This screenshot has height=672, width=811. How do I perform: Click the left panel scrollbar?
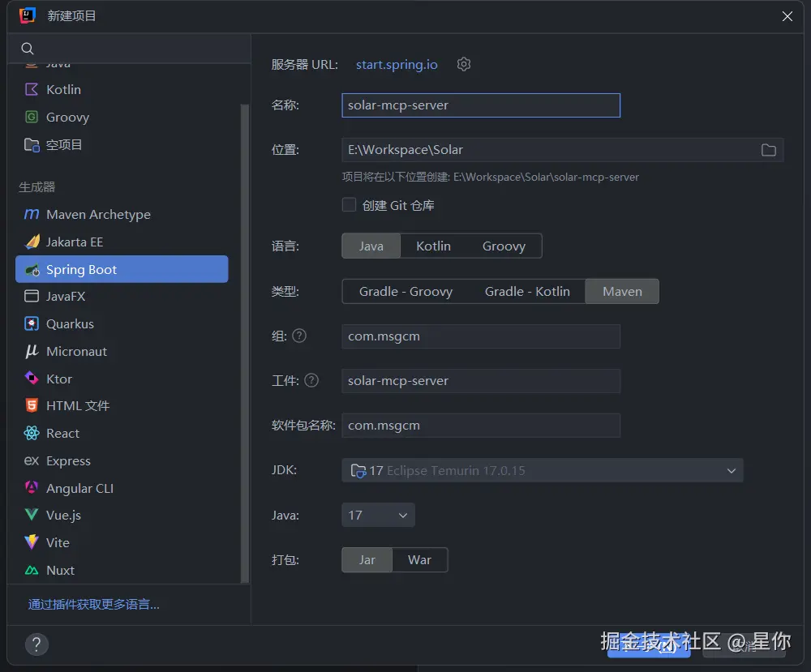(x=245, y=344)
